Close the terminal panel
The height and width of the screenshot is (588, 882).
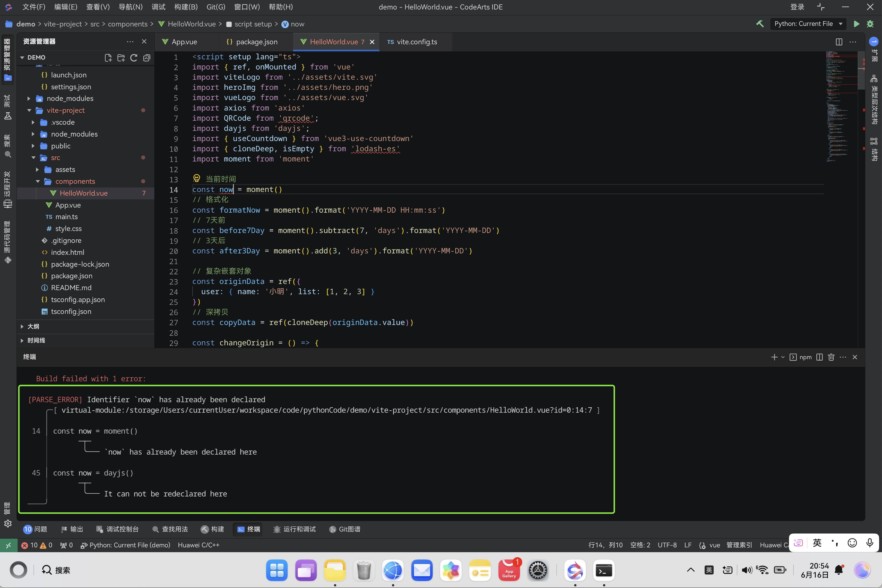[x=855, y=357]
